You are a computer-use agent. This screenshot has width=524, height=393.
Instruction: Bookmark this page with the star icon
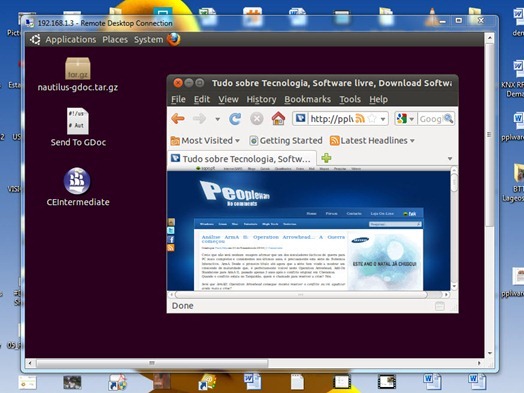point(372,119)
